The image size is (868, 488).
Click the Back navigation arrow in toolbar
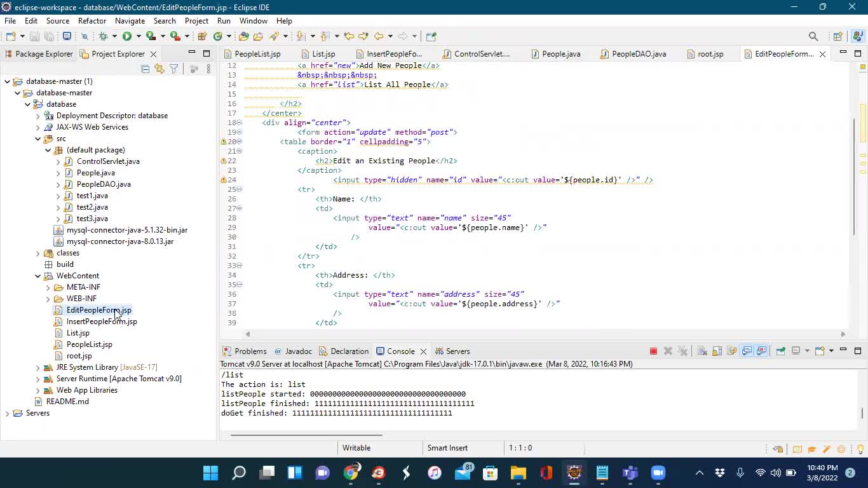tap(378, 36)
